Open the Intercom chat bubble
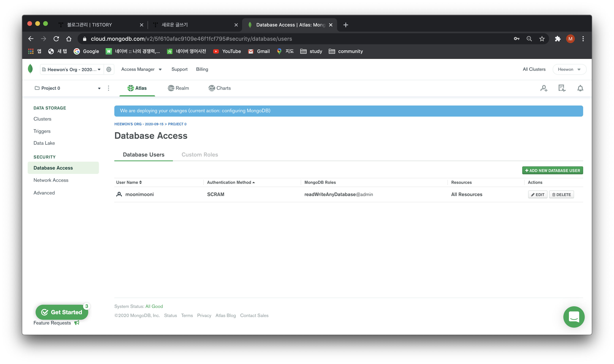The width and height of the screenshot is (614, 364). [574, 317]
